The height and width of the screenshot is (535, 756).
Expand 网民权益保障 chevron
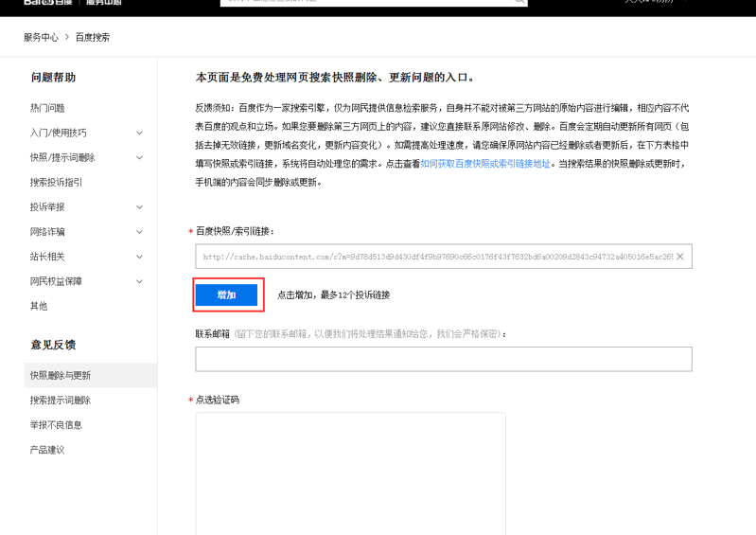(139, 281)
